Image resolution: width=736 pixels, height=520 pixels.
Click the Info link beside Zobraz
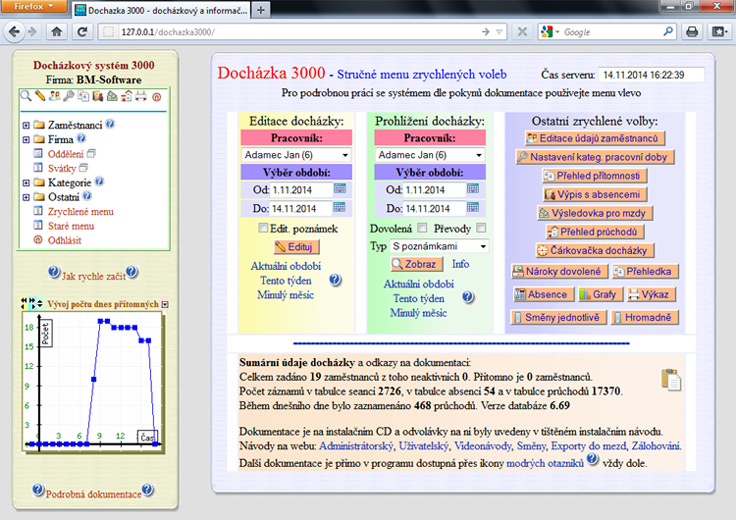pyautogui.click(x=460, y=264)
